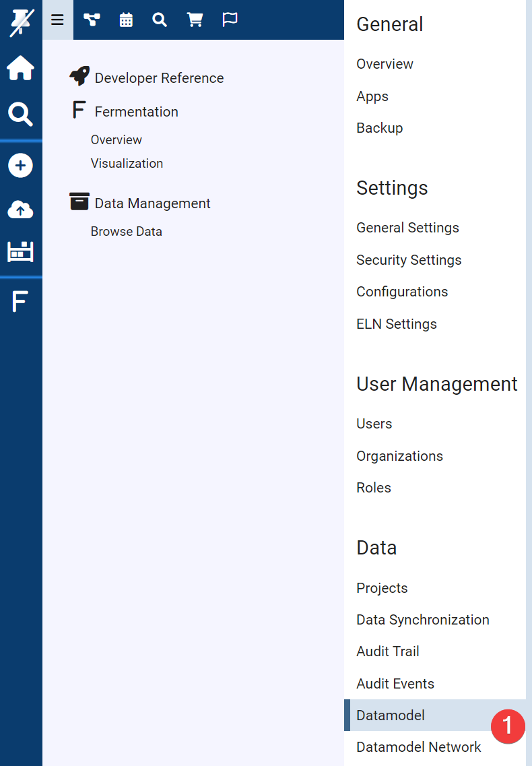Image resolution: width=532 pixels, height=766 pixels.
Task: Click the Home icon in sidebar
Action: click(20, 68)
